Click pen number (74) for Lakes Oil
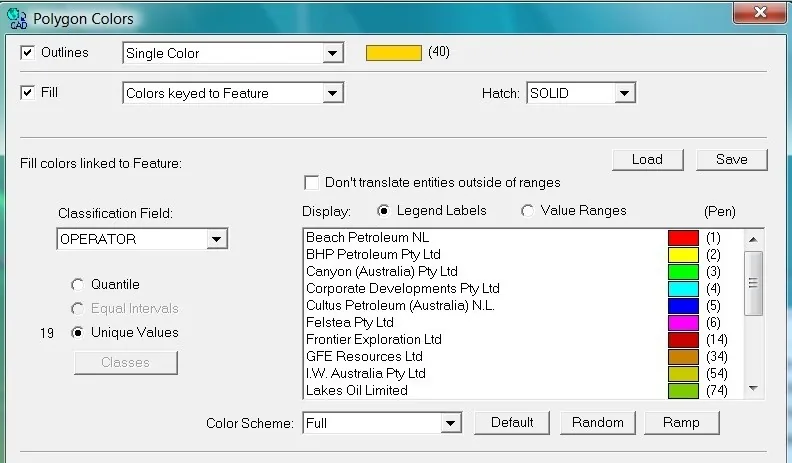This screenshot has height=463, width=792. [x=717, y=391]
